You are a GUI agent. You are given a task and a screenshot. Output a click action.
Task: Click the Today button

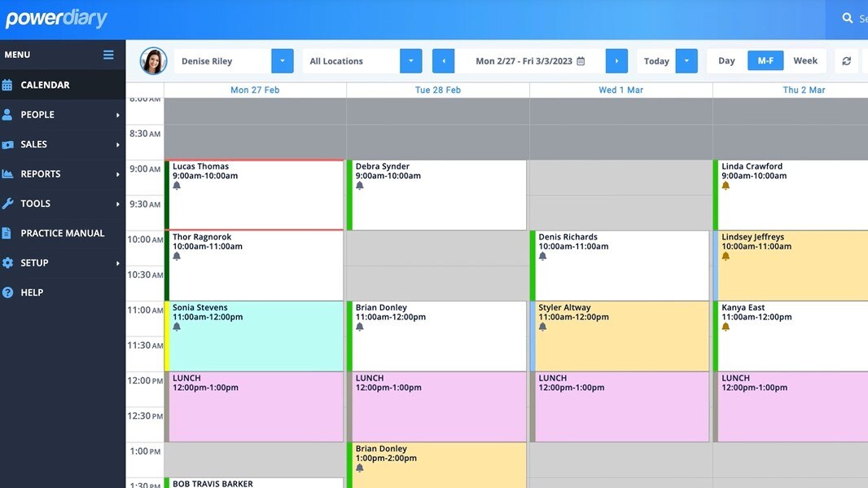(x=656, y=60)
